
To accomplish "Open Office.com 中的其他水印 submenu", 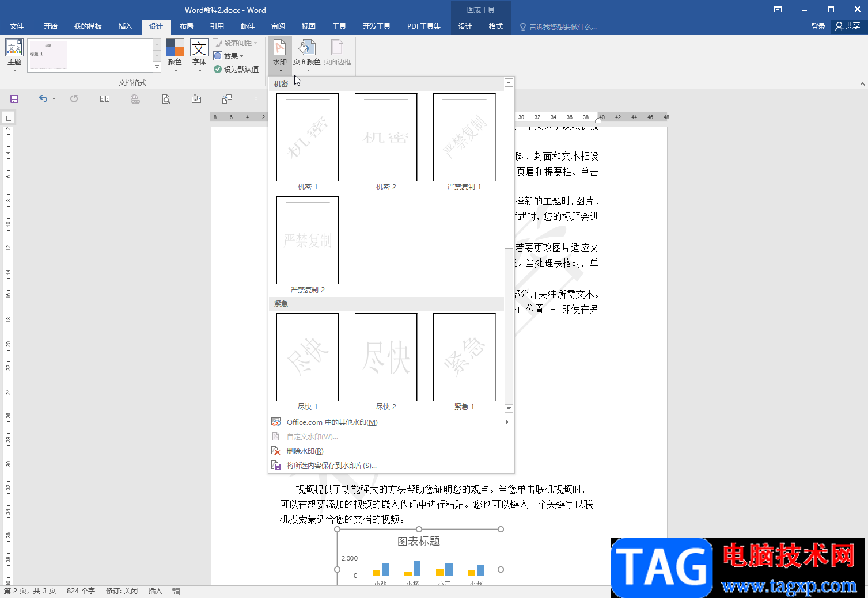I will (391, 422).
